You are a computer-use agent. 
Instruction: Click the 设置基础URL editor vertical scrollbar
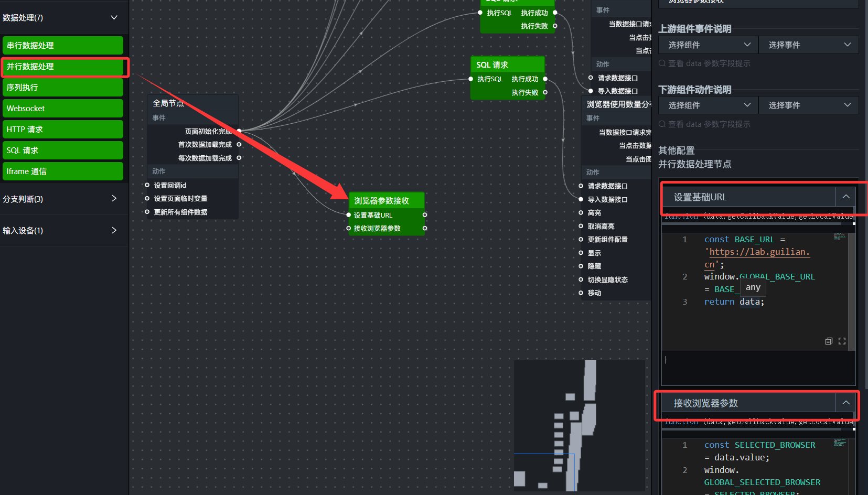click(x=852, y=292)
